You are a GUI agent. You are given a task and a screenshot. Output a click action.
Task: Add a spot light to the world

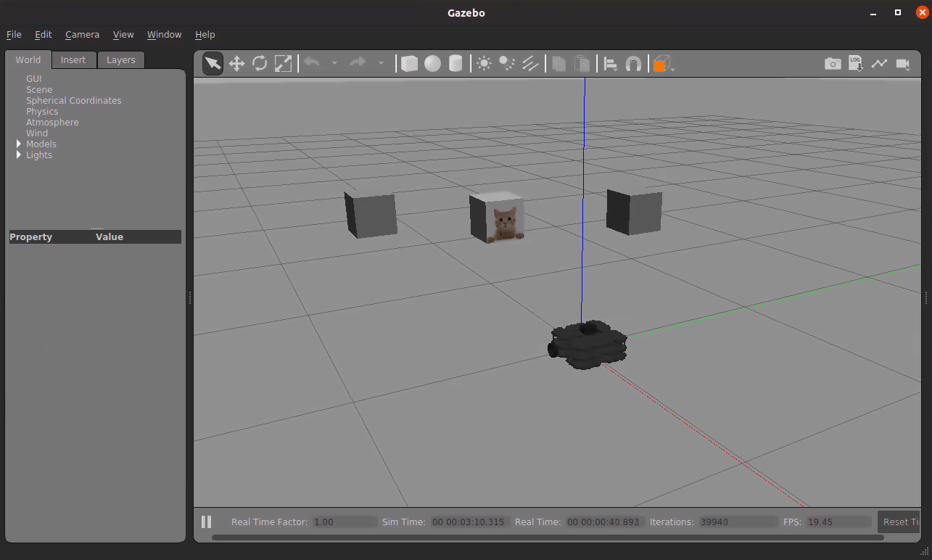pos(506,63)
